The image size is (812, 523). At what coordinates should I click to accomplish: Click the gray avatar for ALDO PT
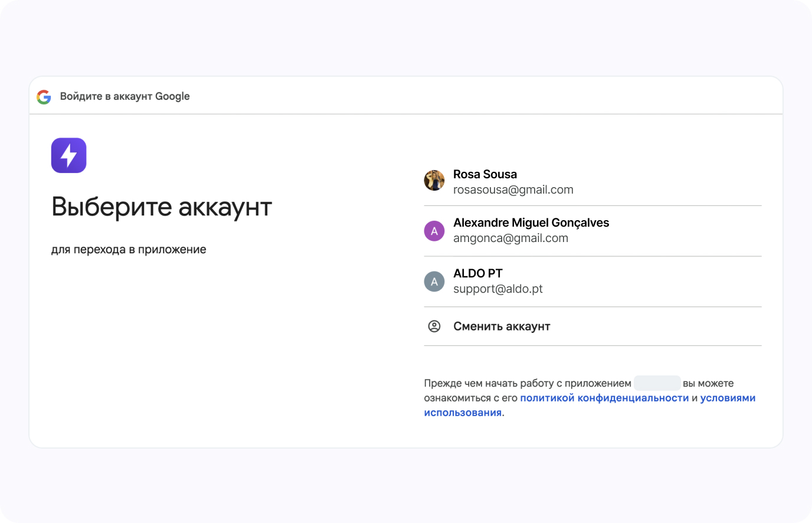click(x=434, y=282)
